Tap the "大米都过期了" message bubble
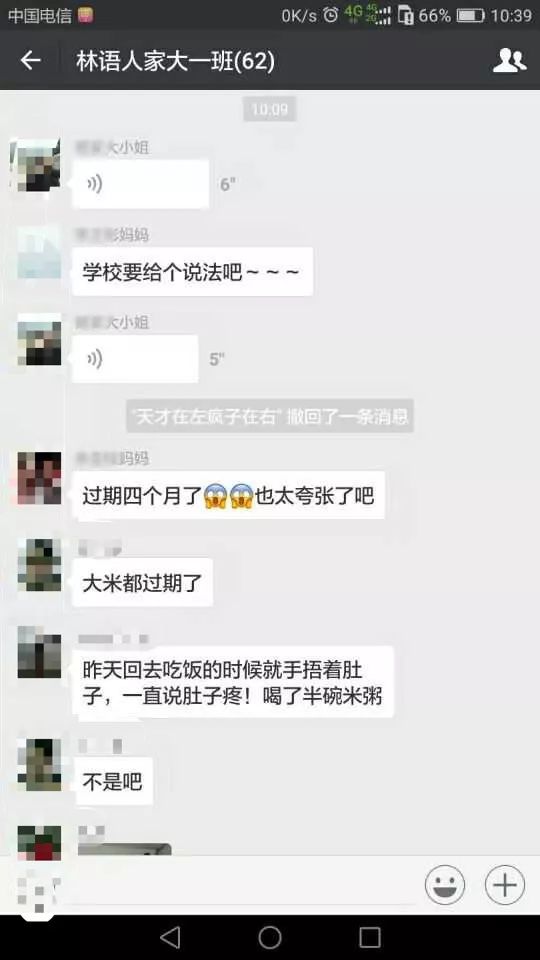 (143, 583)
